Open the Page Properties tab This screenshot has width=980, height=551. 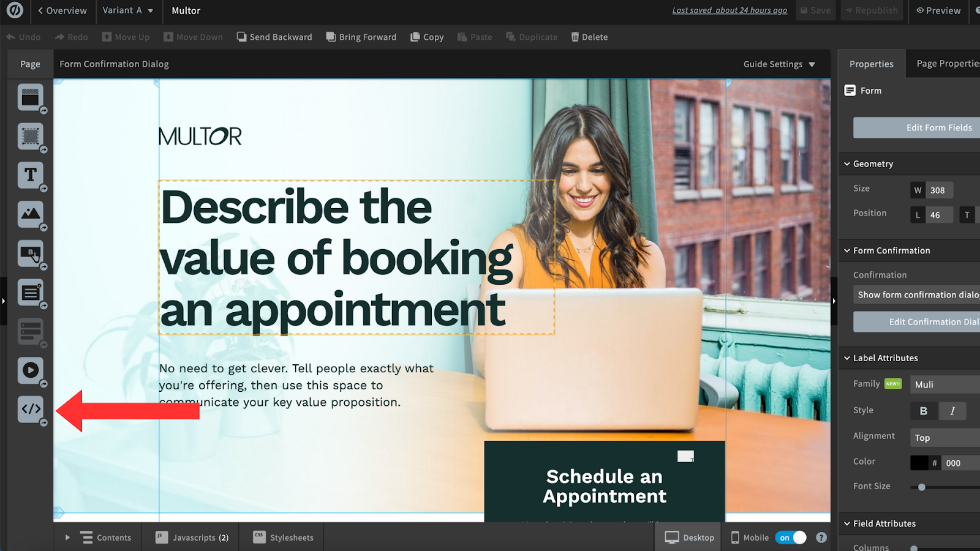tap(947, 64)
